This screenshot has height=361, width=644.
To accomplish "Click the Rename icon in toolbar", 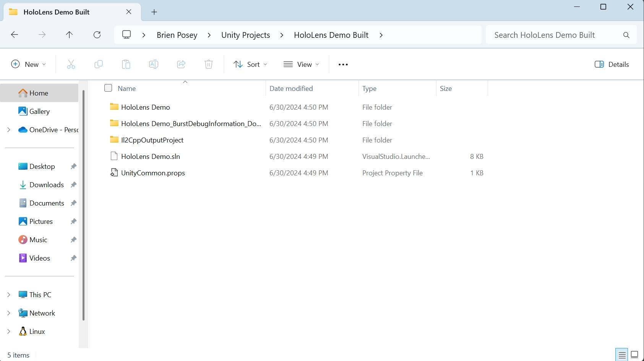I will coord(154,64).
